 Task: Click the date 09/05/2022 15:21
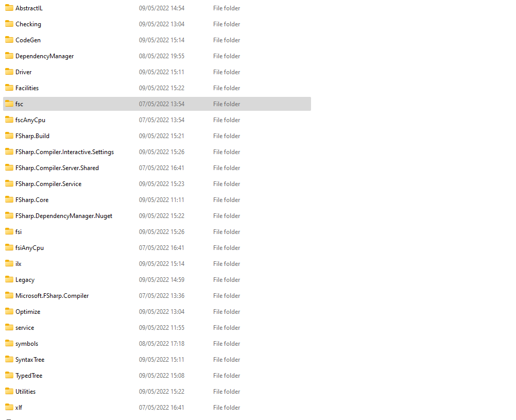162,136
